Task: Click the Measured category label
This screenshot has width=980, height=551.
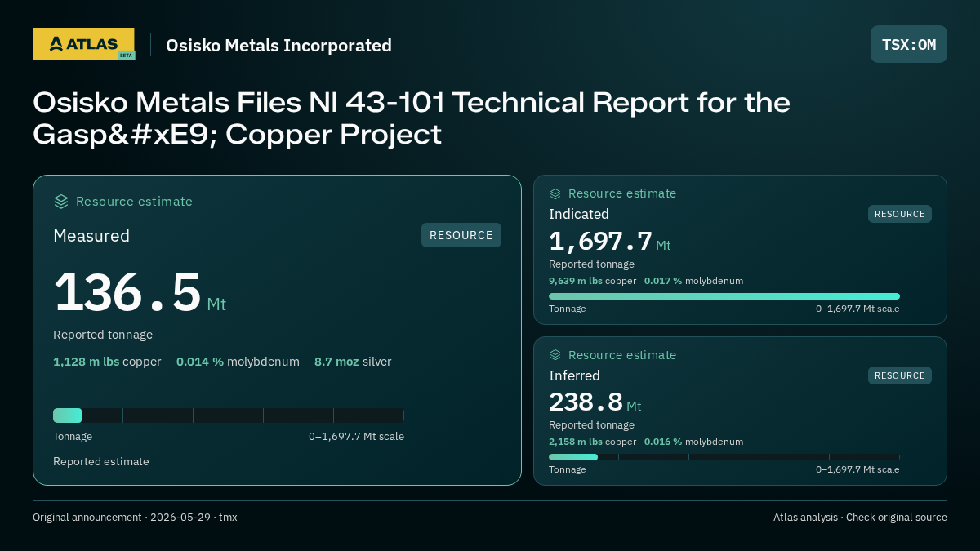Action: click(x=91, y=236)
